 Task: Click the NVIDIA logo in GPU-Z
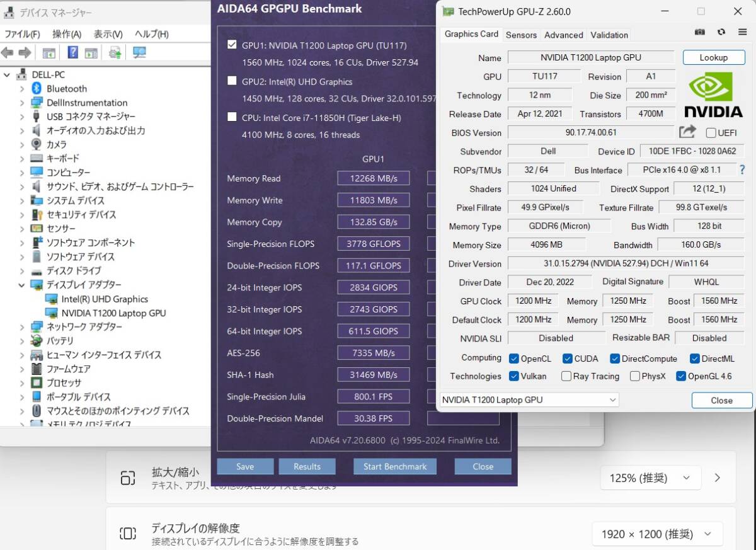coord(714,95)
